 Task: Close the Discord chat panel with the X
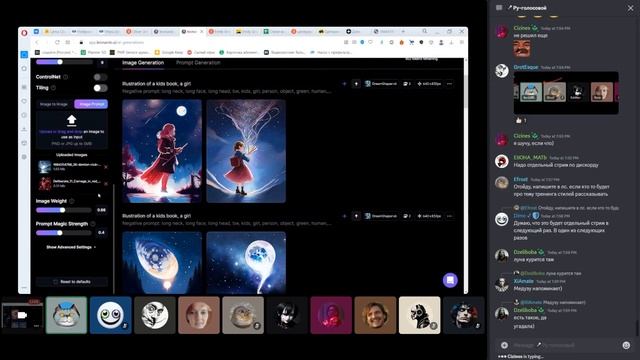pyautogui.click(x=631, y=8)
